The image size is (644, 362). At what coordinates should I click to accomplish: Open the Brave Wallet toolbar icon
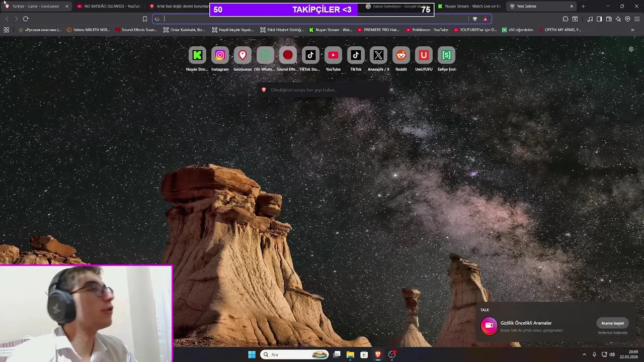pyautogui.click(x=609, y=19)
